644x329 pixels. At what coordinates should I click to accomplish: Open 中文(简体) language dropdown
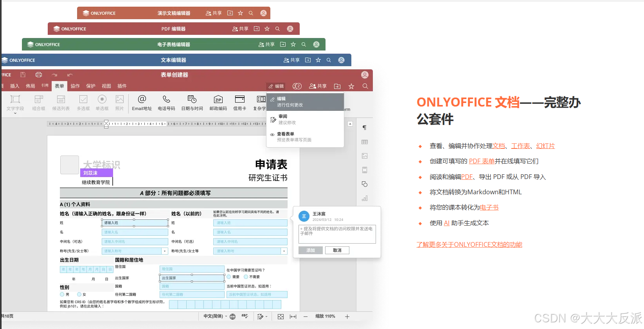click(x=215, y=316)
